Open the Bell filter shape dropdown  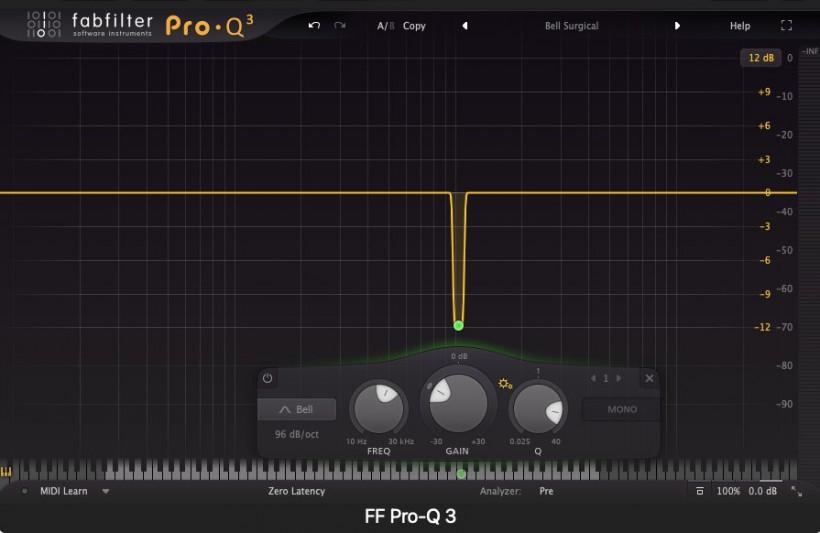pos(297,410)
